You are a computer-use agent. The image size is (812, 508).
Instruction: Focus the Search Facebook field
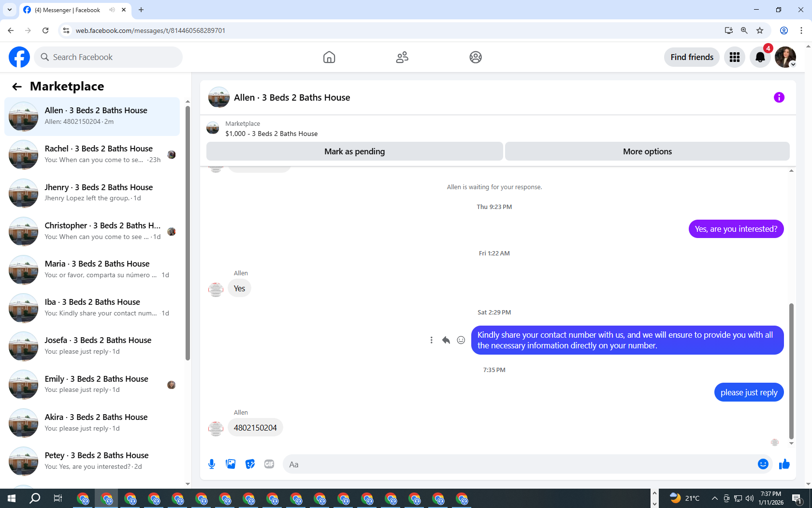click(x=108, y=57)
